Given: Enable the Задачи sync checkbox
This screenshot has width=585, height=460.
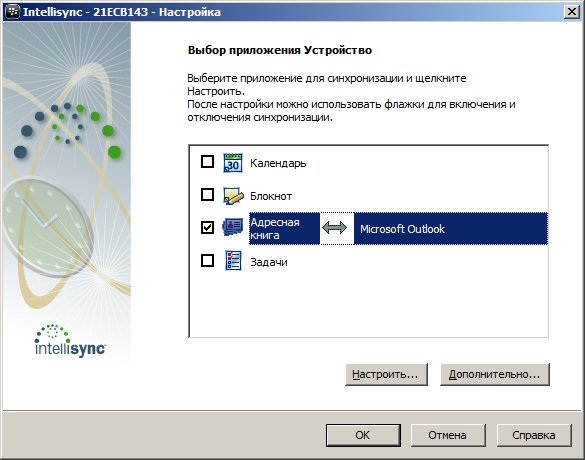Looking at the screenshot, I should (x=207, y=260).
